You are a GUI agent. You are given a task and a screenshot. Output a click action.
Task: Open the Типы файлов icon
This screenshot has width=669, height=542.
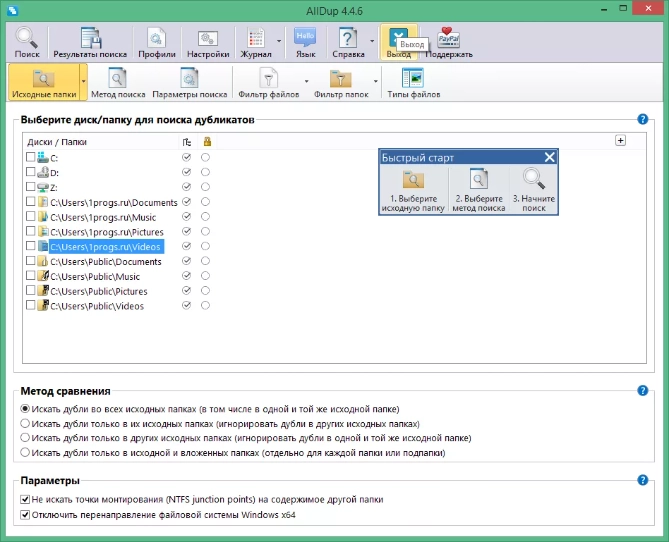pyautogui.click(x=413, y=84)
